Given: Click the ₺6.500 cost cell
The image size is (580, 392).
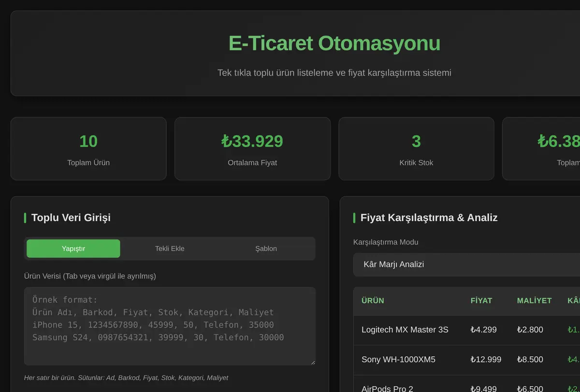Looking at the screenshot, I should coord(530,389).
